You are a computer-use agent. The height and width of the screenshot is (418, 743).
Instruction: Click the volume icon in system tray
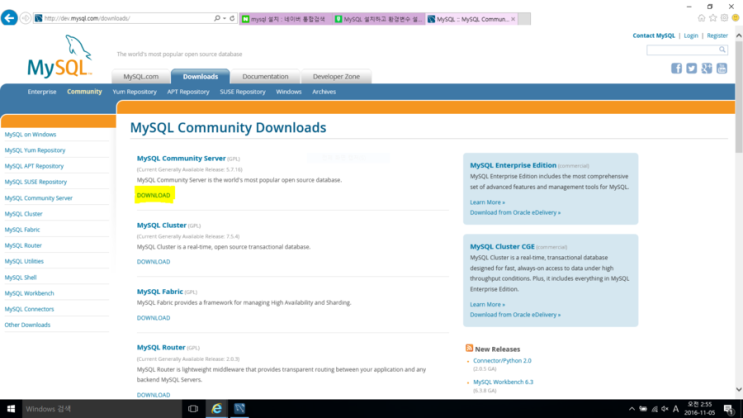point(665,409)
